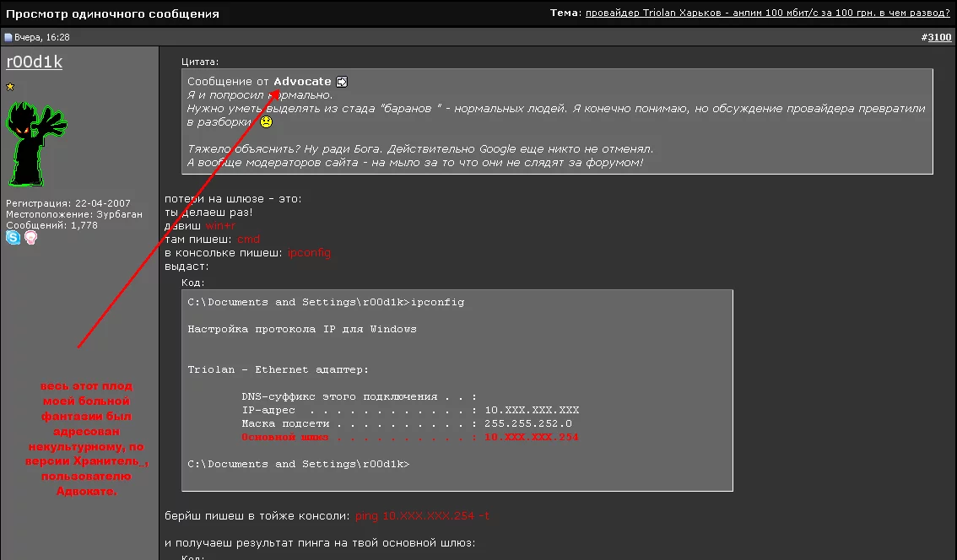Click the Тема: label in the header
The width and height of the screenshot is (957, 560).
pos(565,13)
